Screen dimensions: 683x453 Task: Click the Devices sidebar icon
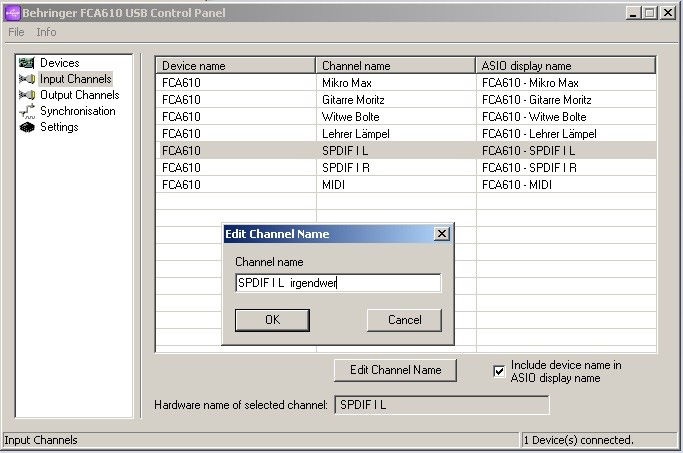click(x=27, y=63)
